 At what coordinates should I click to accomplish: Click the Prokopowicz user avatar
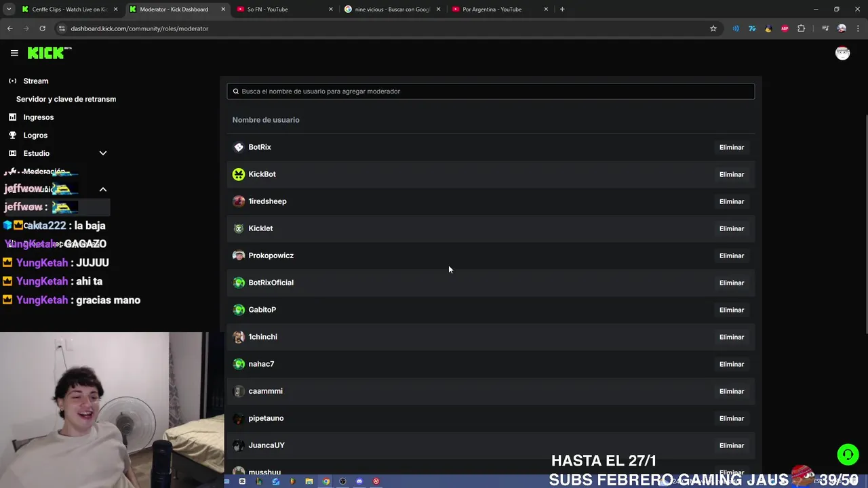click(239, 256)
